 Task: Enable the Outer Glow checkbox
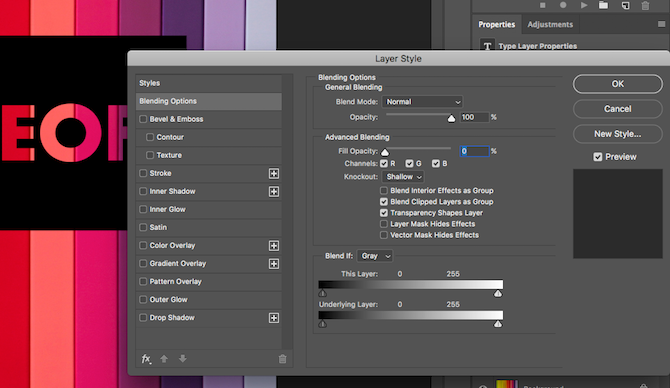[143, 300]
